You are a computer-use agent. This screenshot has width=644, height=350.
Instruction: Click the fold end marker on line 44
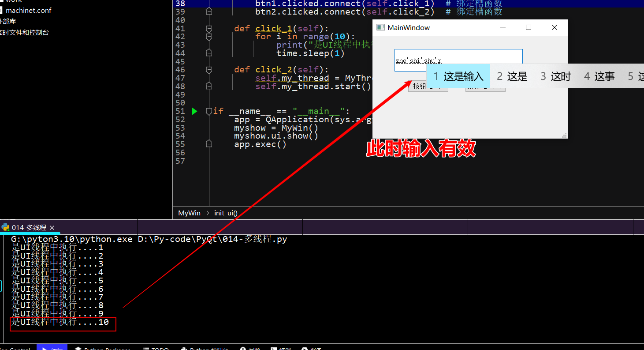209,53
